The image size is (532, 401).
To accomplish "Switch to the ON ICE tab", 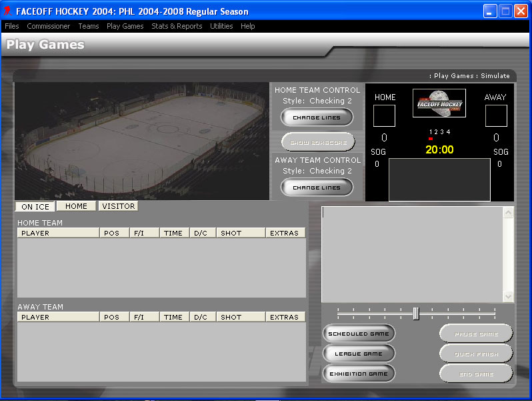I will click(x=35, y=206).
